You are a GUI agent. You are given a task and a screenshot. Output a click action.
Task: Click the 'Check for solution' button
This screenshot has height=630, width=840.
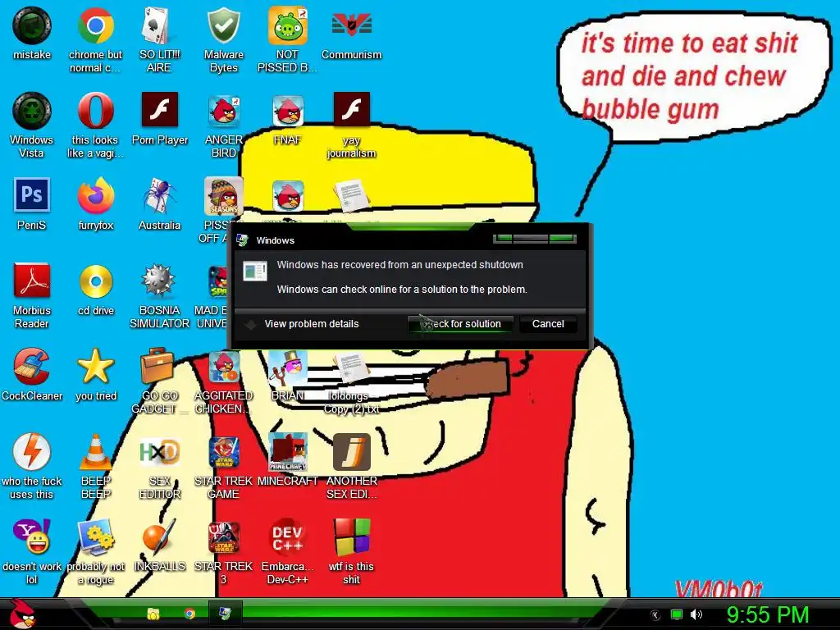[461, 323]
